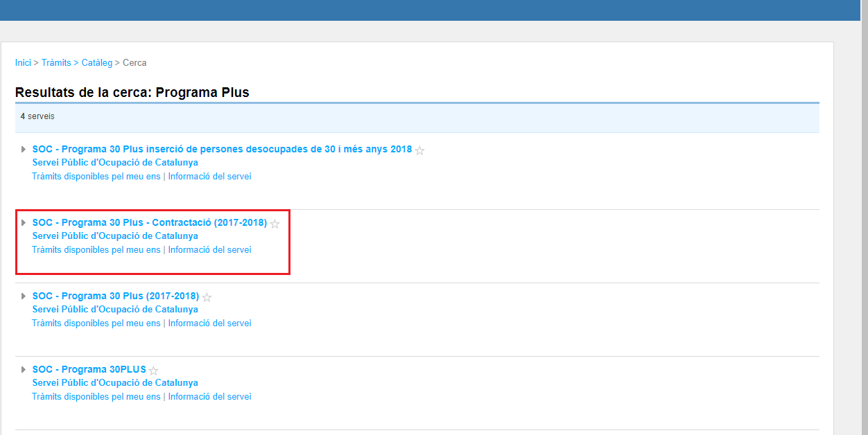The width and height of the screenshot is (868, 435).
Task: Go to Inici in the breadcrumb
Action: click(x=23, y=62)
